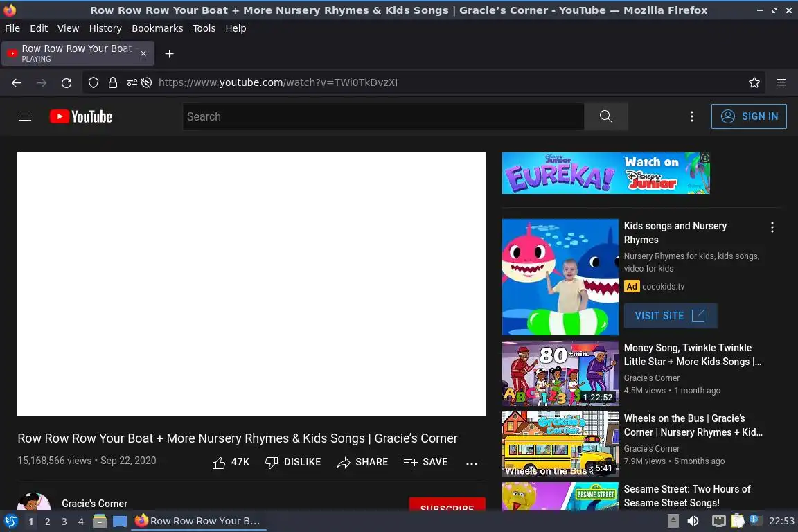Click the volume speaker tray icon
Viewport: 798px width, 532px height.
693,522
